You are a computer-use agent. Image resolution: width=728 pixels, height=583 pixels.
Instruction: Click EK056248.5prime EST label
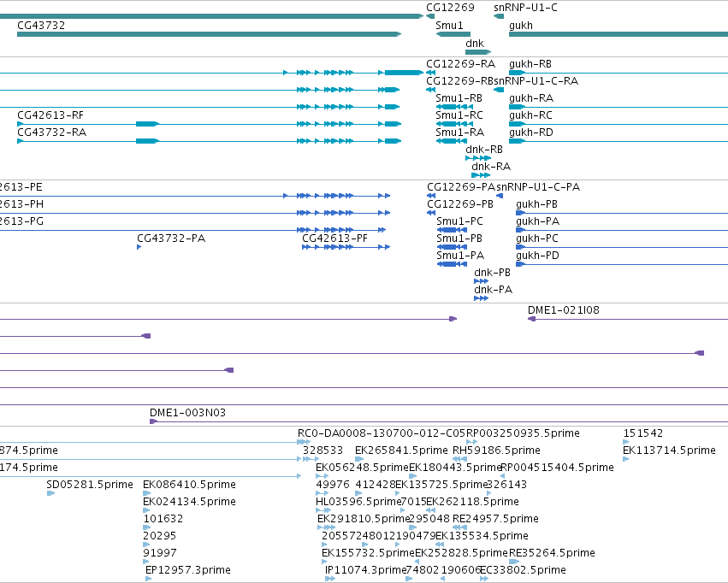coord(362,468)
